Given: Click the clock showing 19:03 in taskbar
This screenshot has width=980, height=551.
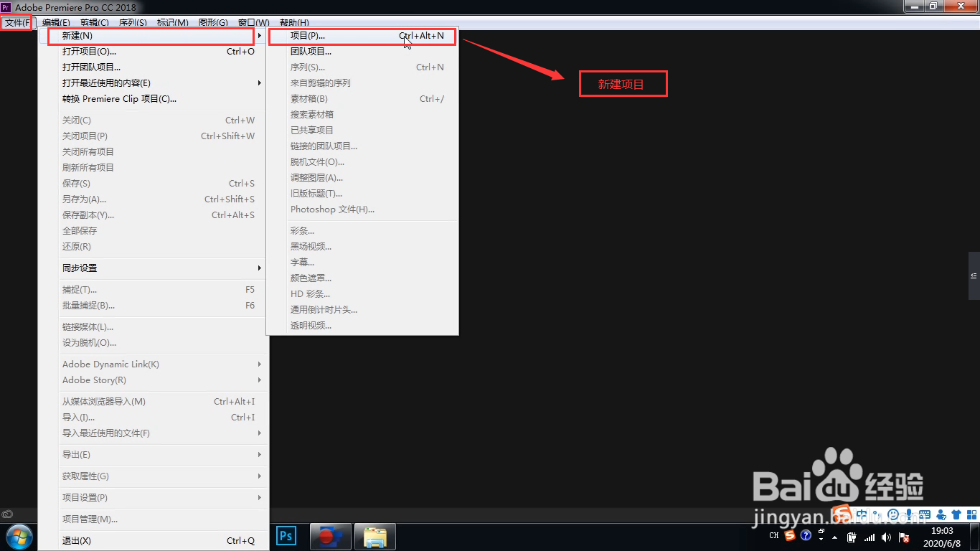Looking at the screenshot, I should (x=942, y=531).
